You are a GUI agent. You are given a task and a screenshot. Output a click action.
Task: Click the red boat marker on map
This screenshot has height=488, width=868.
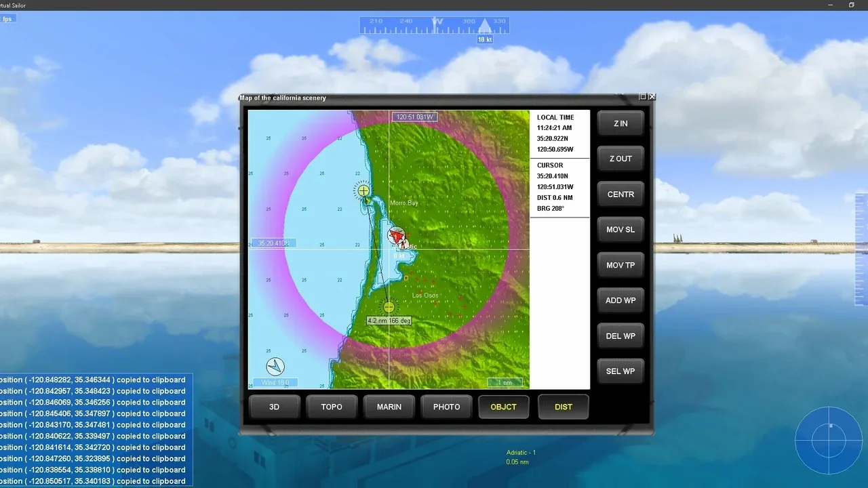point(396,235)
